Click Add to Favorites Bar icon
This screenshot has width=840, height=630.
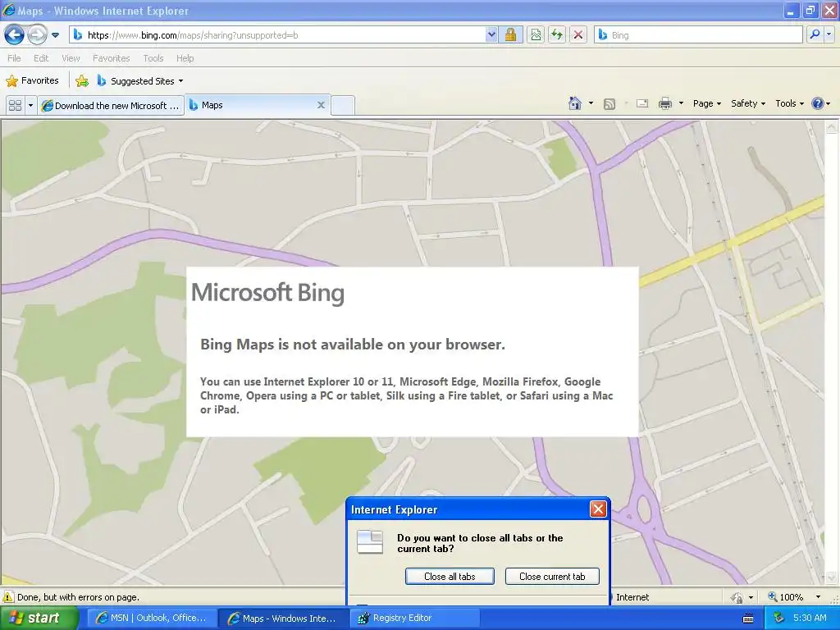[x=82, y=81]
